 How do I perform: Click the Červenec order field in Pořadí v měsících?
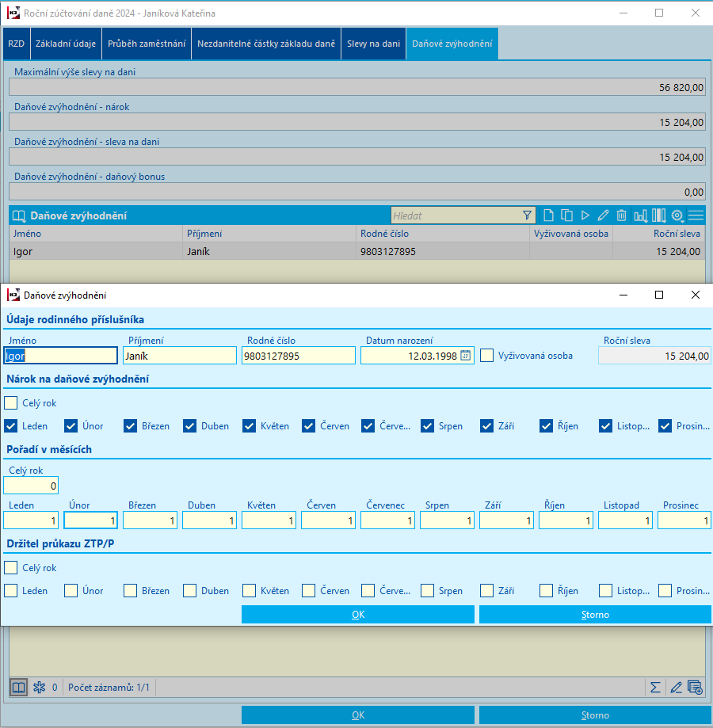click(387, 520)
